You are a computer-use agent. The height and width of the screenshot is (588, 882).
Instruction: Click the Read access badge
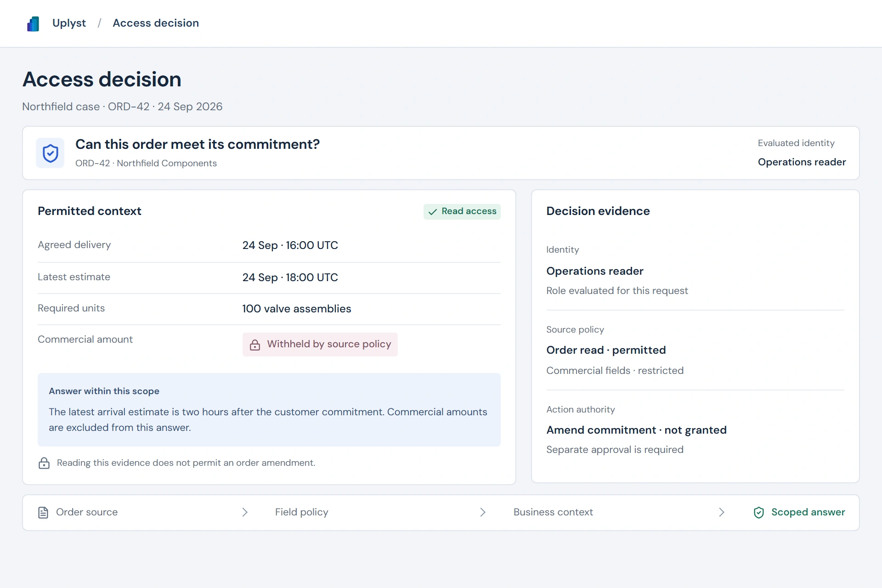coord(462,211)
